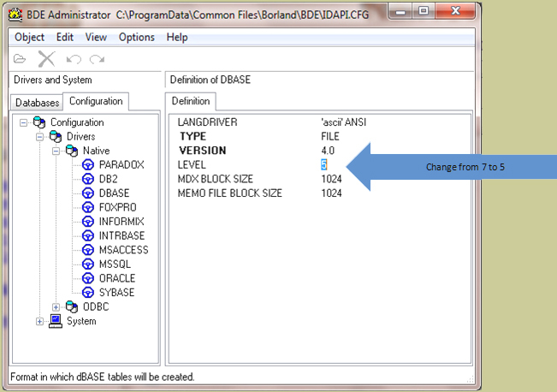Click the Delete (X) toolbar icon

[x=46, y=59]
